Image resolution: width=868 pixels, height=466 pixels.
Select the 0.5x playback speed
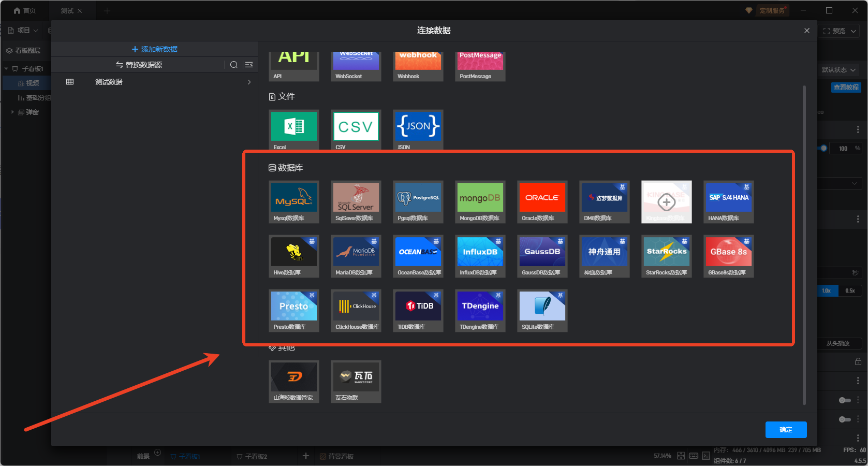[850, 290]
